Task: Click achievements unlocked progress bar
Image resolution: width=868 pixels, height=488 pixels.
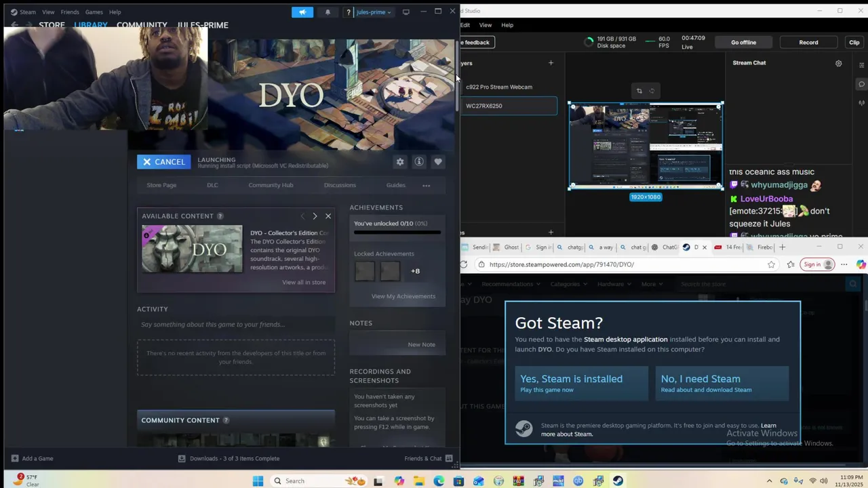Action: click(397, 232)
